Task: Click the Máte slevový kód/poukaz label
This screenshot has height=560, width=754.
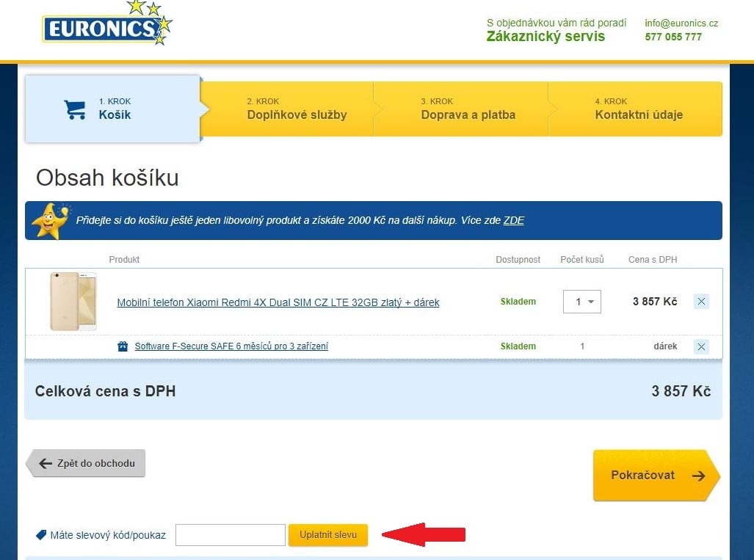Action: coord(108,535)
